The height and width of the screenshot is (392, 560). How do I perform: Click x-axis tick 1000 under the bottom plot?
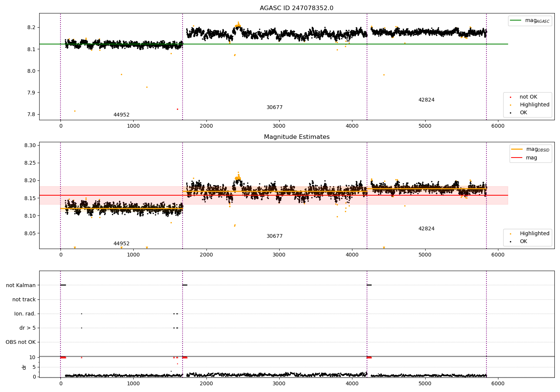click(133, 383)
